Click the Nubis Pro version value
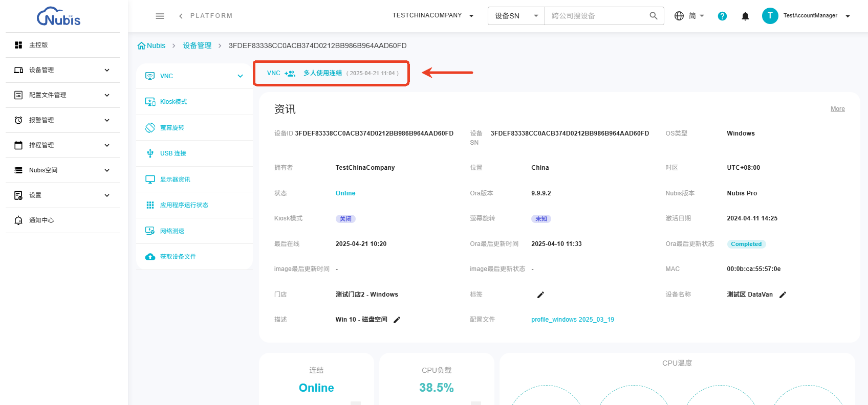Viewport: 868px width, 405px height. click(x=742, y=193)
